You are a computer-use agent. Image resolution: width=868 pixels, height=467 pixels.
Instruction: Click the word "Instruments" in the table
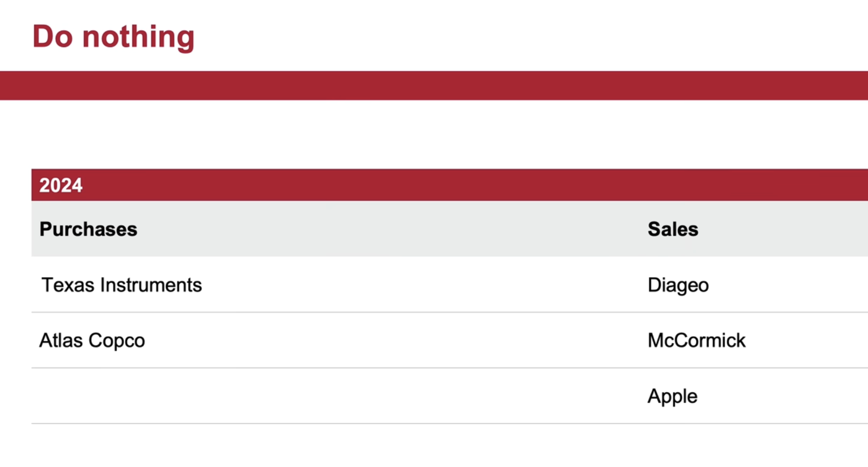151,285
